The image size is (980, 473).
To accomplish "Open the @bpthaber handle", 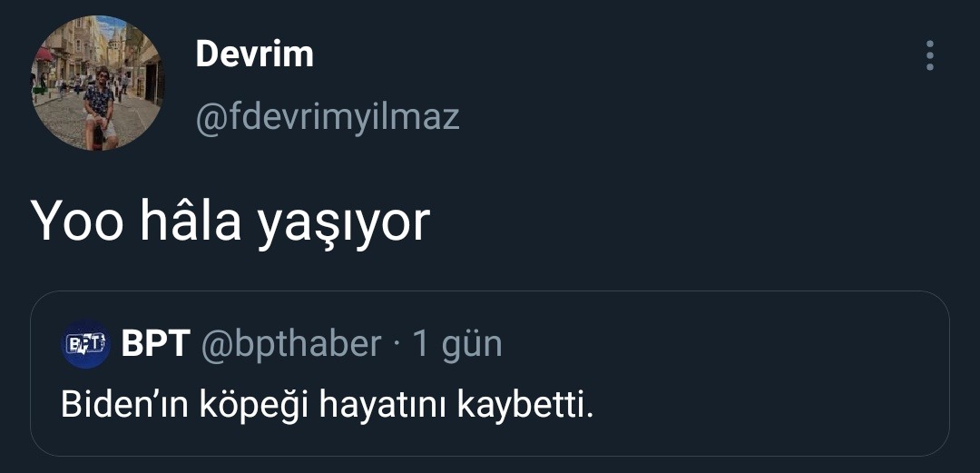I will click(290, 344).
